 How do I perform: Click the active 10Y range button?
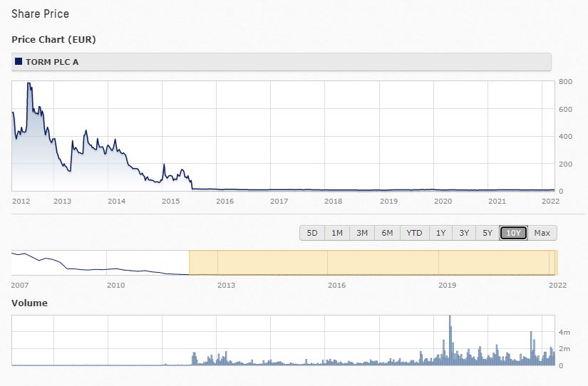(x=513, y=233)
